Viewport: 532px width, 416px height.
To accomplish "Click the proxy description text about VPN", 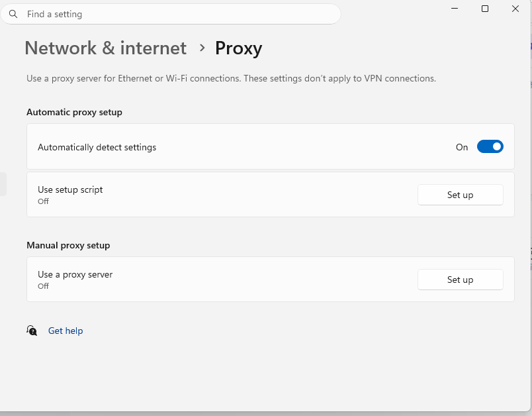I will pyautogui.click(x=231, y=78).
